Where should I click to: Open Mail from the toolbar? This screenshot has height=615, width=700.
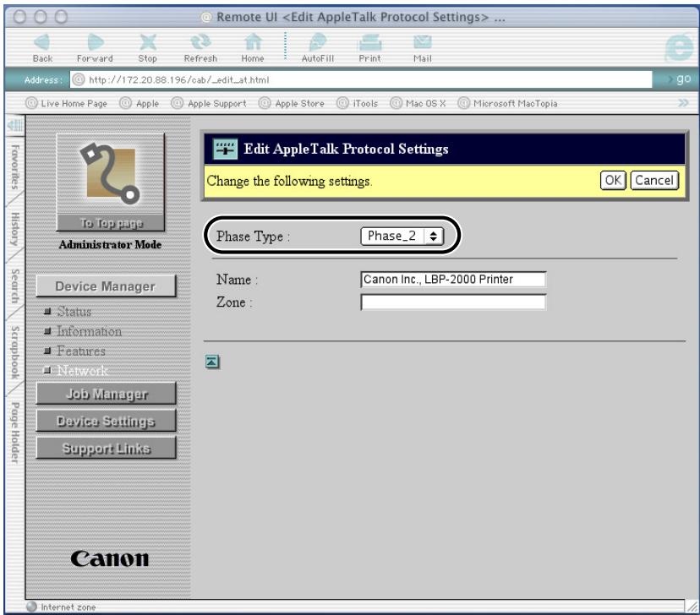[423, 42]
